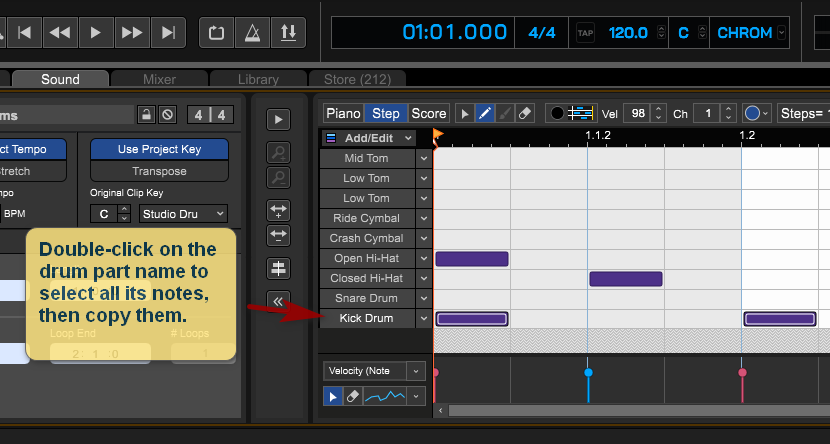830x444 pixels.
Task: Open the Crash Cymbal row dropdown arrow
Action: pyautogui.click(x=423, y=238)
